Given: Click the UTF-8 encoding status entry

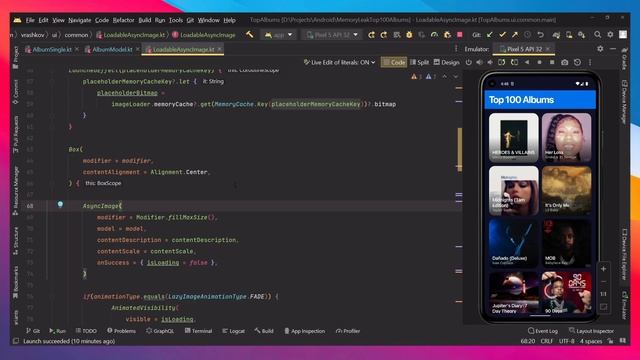Looking at the screenshot, I should click(x=567, y=341).
